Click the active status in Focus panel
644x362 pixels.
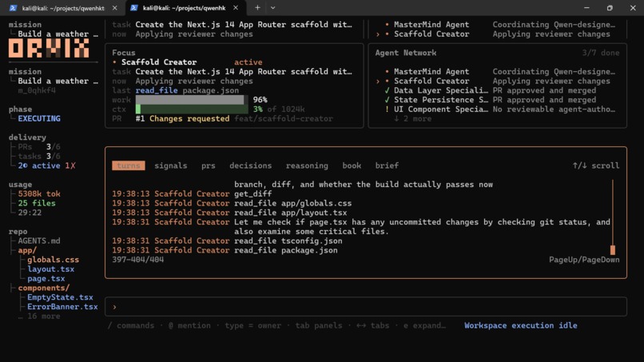click(248, 62)
